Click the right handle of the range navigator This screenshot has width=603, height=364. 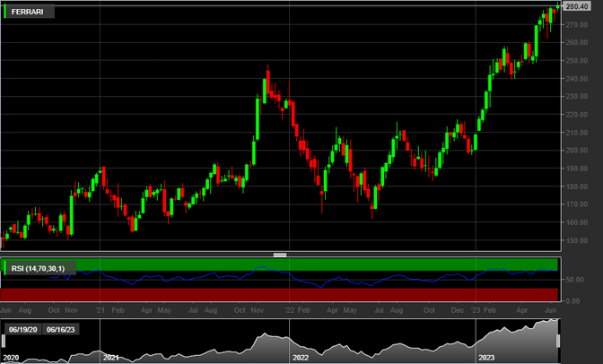(557, 341)
